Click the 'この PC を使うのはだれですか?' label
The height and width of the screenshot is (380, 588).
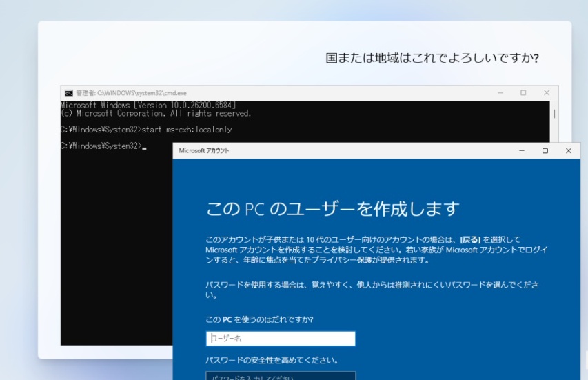259,319
